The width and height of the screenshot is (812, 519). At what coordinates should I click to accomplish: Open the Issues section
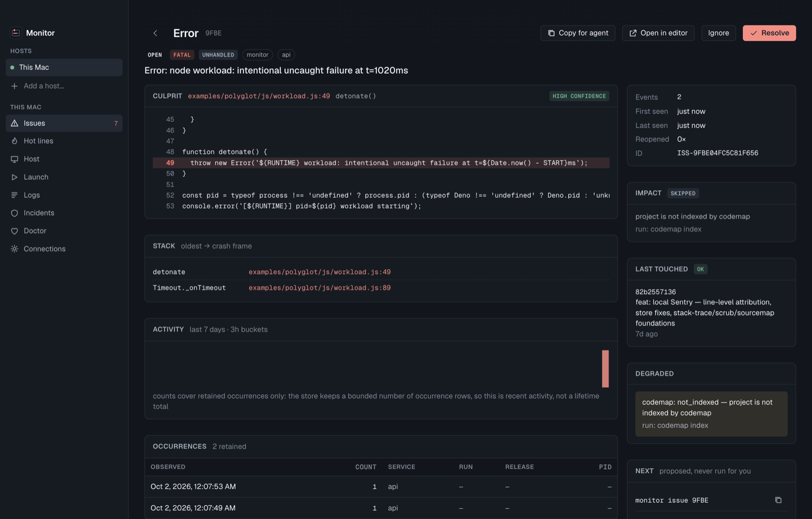click(x=64, y=123)
